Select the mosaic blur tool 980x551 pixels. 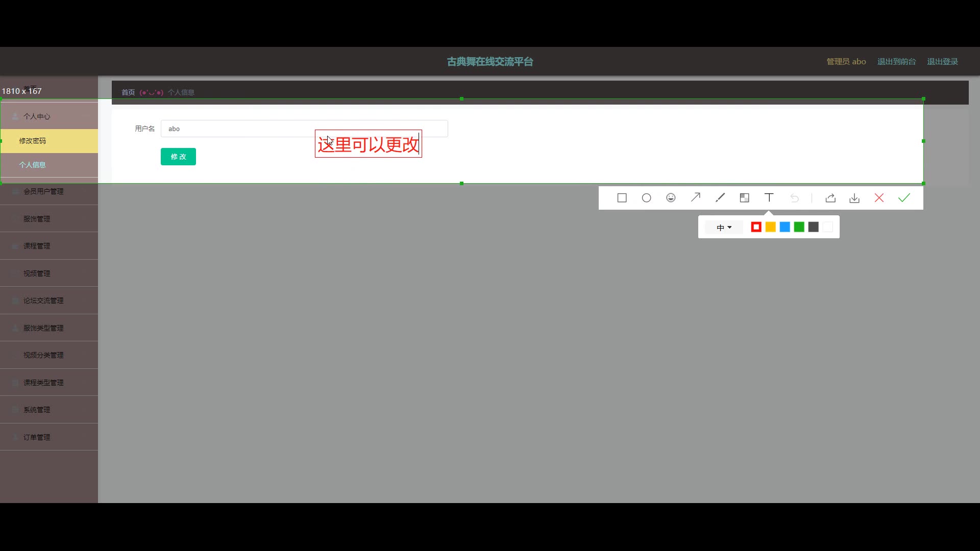click(744, 198)
